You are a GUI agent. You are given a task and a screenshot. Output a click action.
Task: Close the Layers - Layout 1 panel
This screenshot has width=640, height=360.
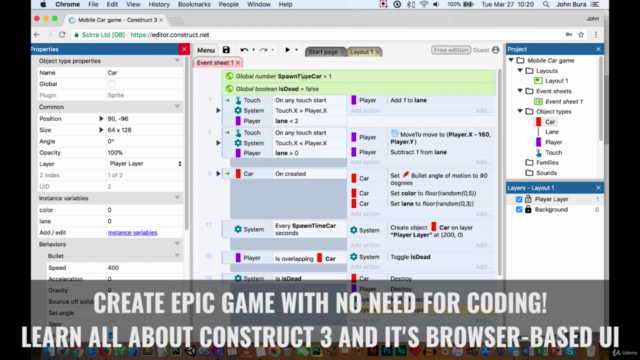598,188
